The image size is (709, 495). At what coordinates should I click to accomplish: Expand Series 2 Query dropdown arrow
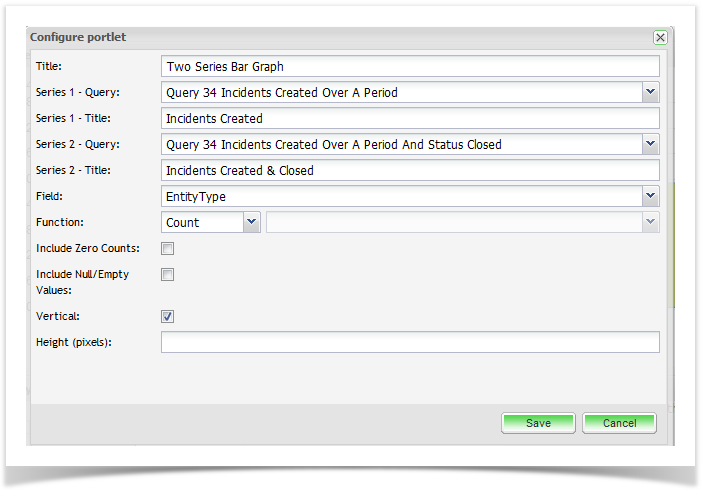coord(650,145)
